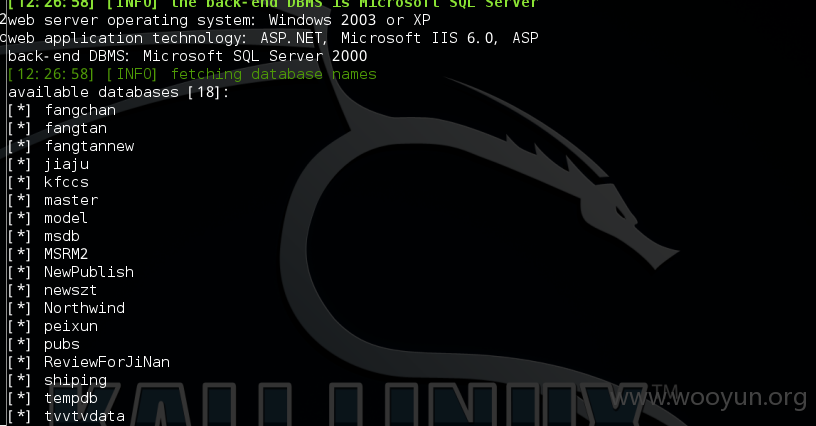Select the 'Microsoft IIS 6.0' text
The height and width of the screenshot is (426, 816).
417,38
